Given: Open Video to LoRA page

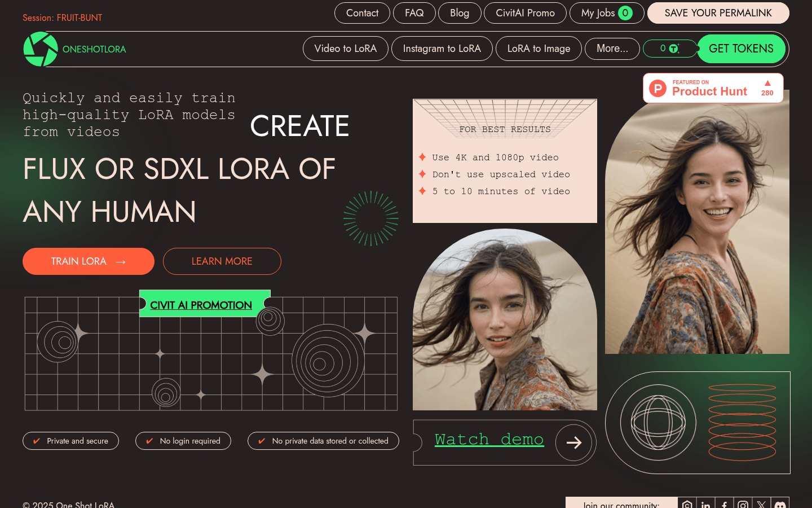Looking at the screenshot, I should [346, 49].
